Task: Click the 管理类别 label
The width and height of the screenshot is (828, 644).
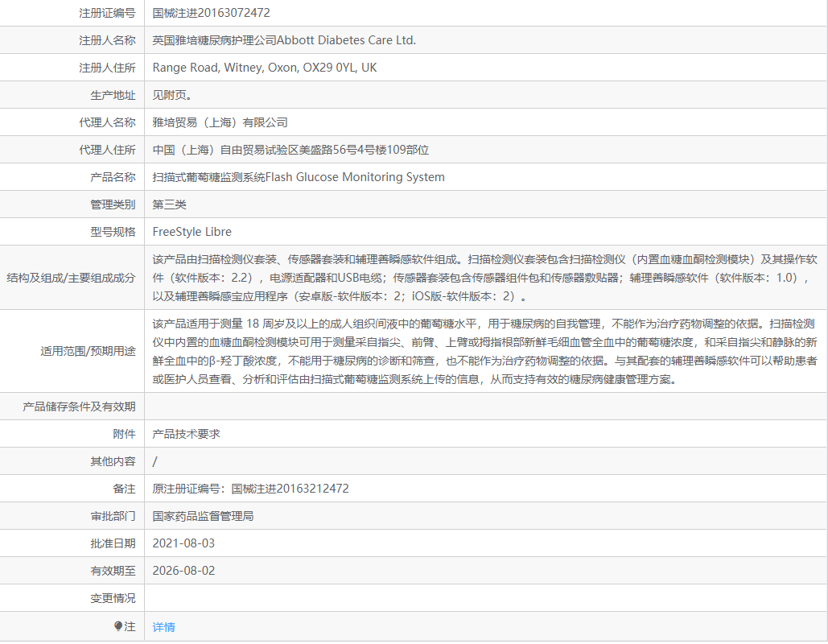Action: (113, 204)
